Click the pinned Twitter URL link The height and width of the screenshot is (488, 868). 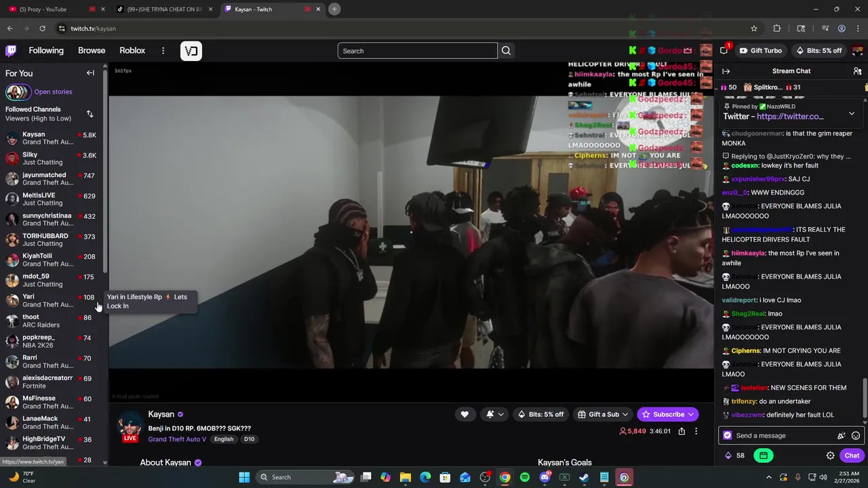click(x=790, y=117)
